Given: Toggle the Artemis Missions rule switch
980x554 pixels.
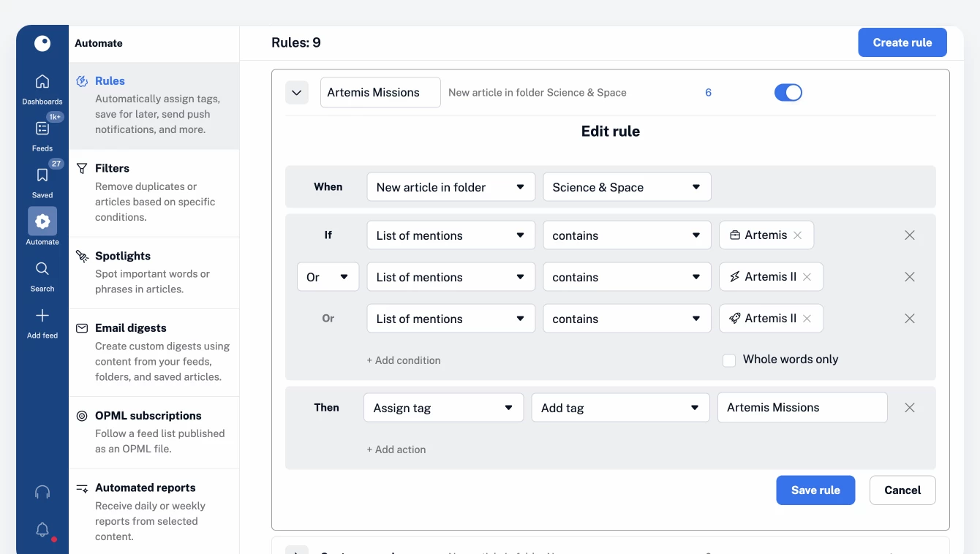Looking at the screenshot, I should 788,93.
